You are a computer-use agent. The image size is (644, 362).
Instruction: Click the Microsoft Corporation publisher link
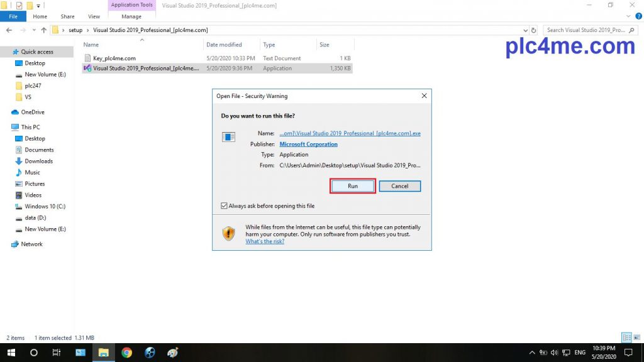308,144
